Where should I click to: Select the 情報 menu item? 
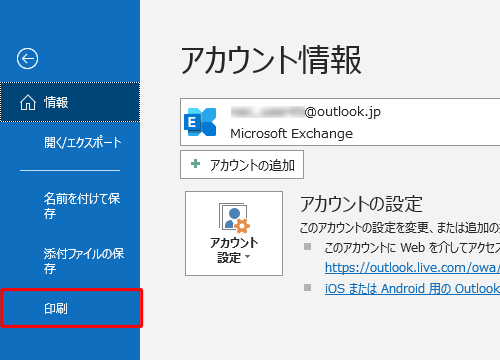(x=70, y=102)
